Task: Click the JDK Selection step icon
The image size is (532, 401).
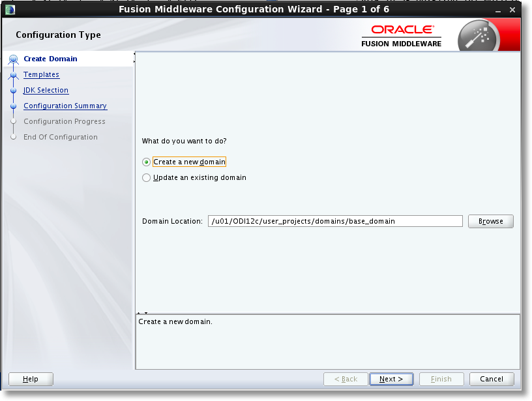Action: 14,90
